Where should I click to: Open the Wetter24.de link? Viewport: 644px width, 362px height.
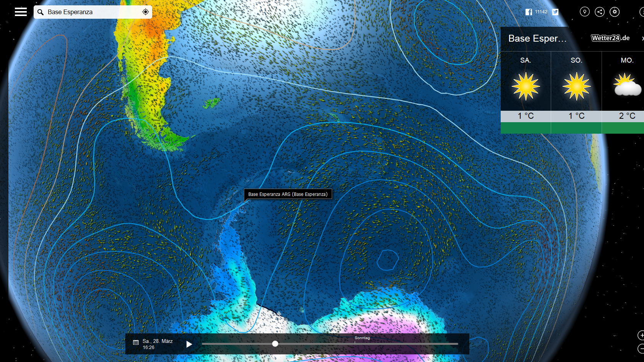pyautogui.click(x=610, y=38)
